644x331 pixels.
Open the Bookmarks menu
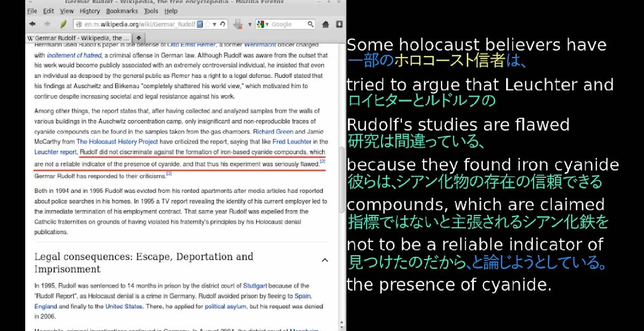tap(122, 11)
